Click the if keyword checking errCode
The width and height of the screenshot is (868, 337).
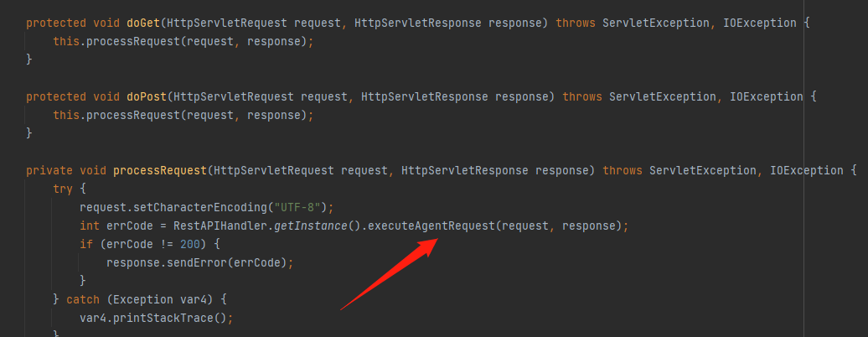(86, 244)
